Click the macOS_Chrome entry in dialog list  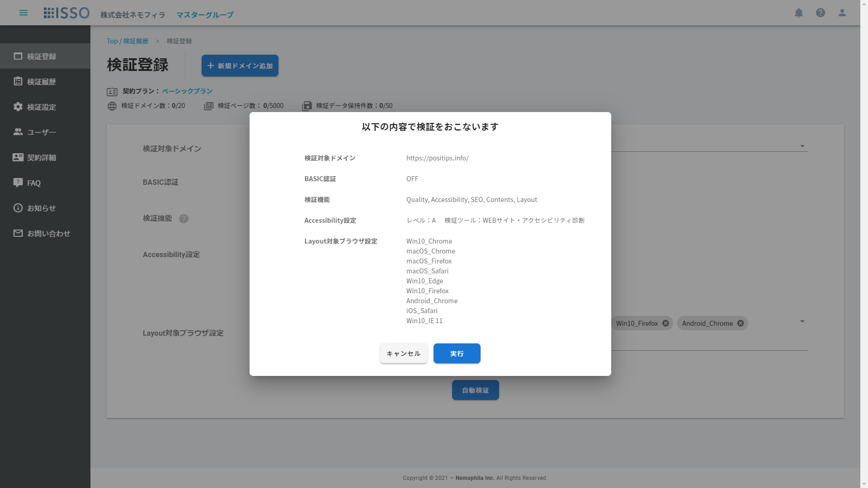point(430,251)
